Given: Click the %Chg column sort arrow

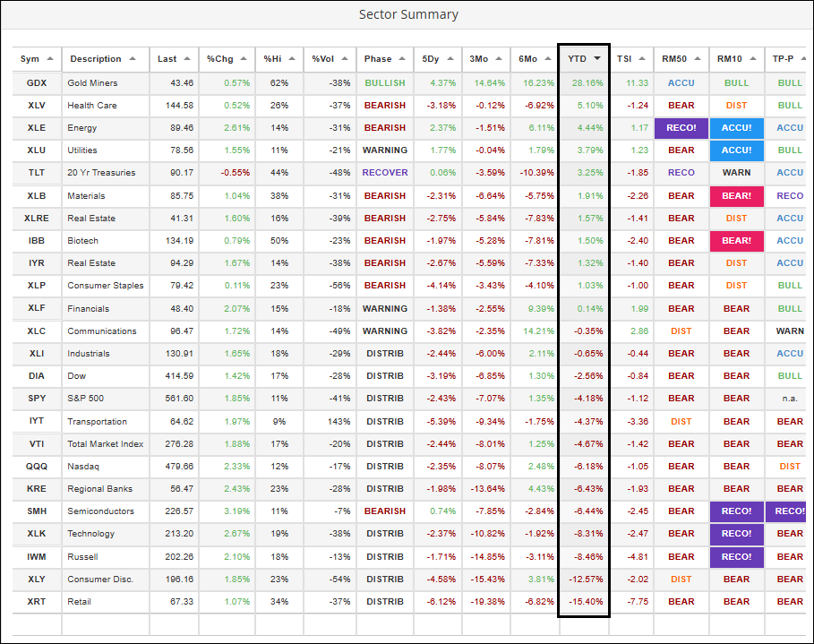Looking at the screenshot, I should point(243,59).
